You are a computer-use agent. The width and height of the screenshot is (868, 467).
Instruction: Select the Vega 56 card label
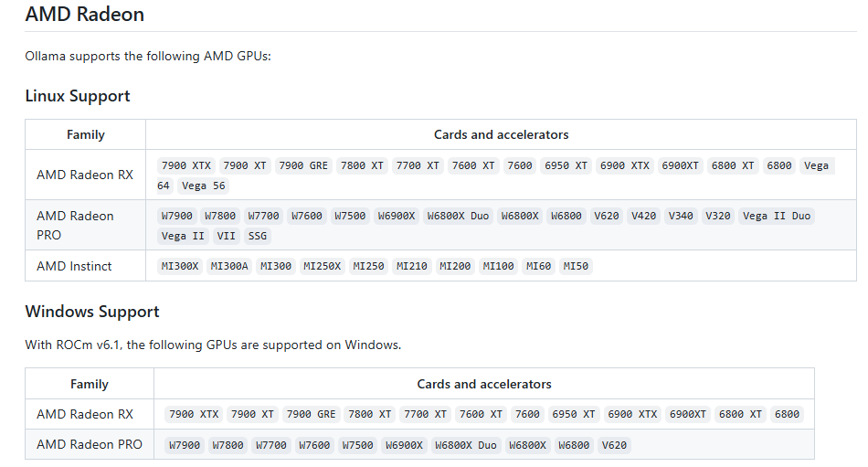[203, 186]
